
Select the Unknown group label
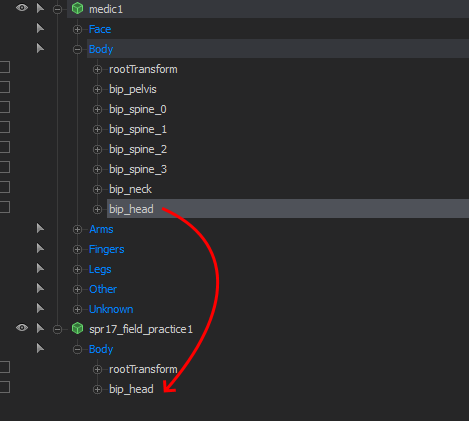111,309
